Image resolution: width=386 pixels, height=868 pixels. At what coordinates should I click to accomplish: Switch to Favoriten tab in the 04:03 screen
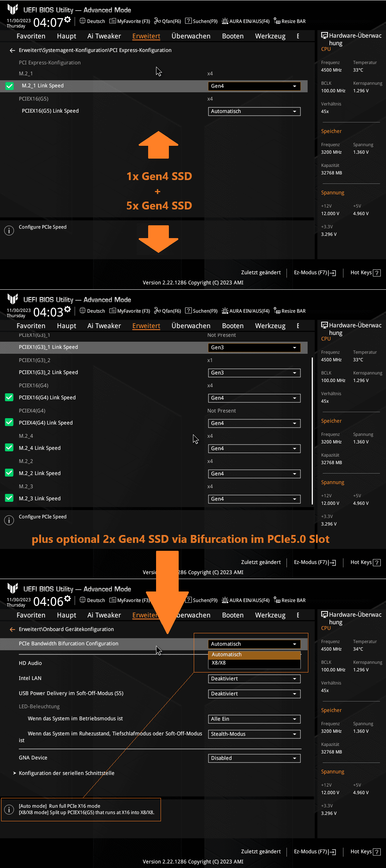(31, 326)
